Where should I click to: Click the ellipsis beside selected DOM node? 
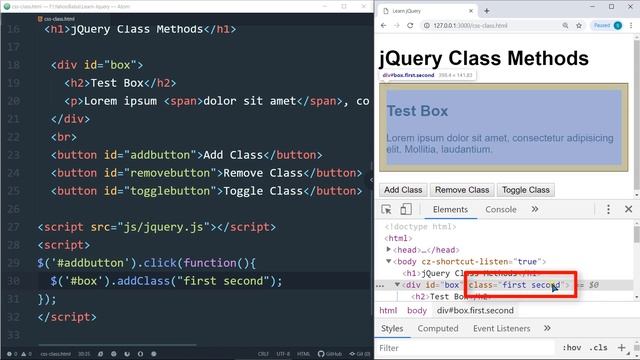[380, 285]
